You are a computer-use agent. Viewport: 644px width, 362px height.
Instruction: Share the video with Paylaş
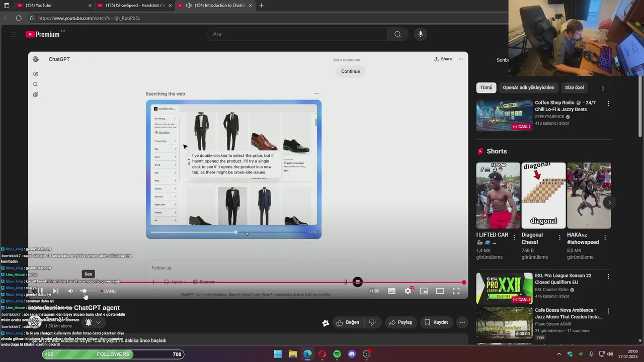pyautogui.click(x=400, y=322)
